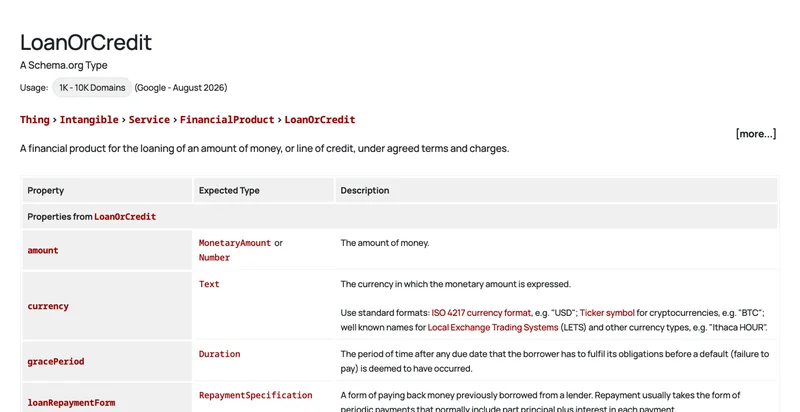Open the amount property link
Viewport: 800px width, 412px height.
coord(43,250)
